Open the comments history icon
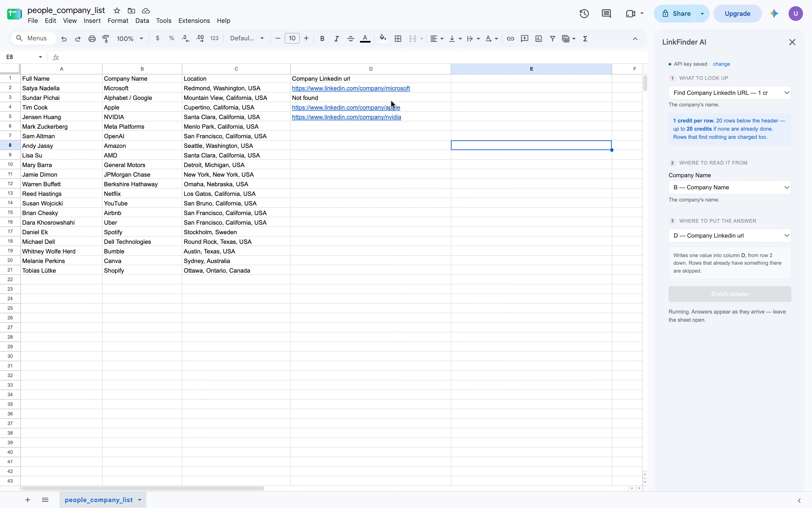 (606, 14)
